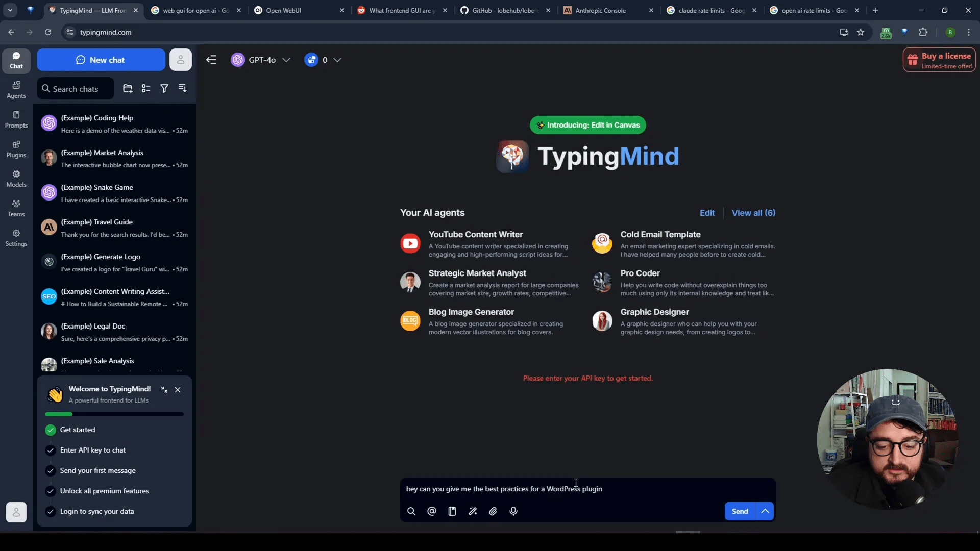Click the filter chats icon
Image resolution: width=980 pixels, height=551 pixels.
click(x=165, y=88)
